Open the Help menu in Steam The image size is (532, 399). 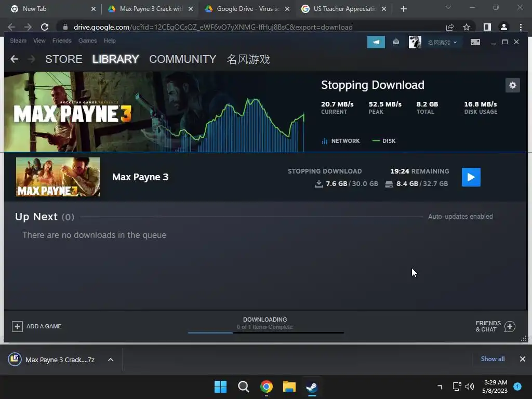[110, 41]
